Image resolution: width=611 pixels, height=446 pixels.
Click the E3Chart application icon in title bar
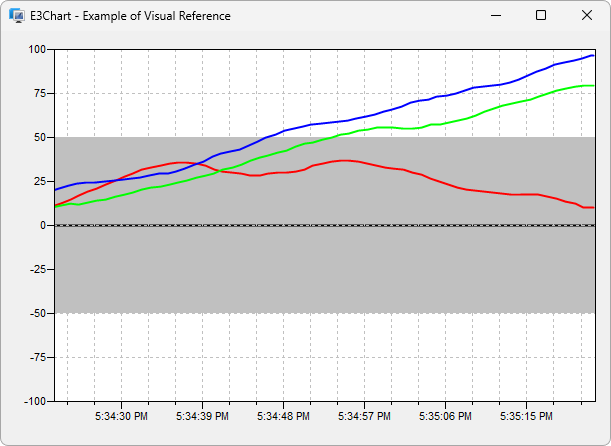click(17, 16)
